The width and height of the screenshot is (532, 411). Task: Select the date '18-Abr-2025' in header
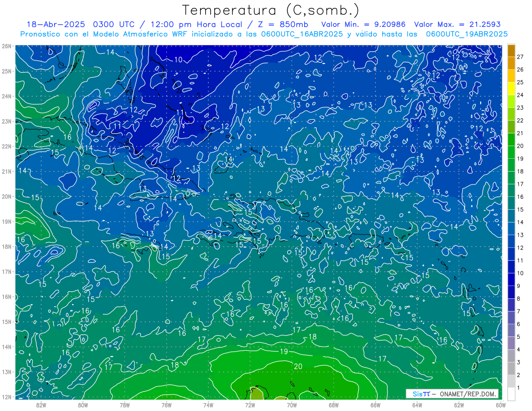[56, 24]
